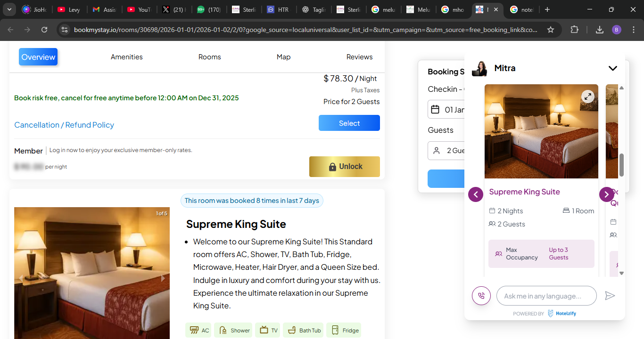Go to next Supreme King Suite photo

pos(163,278)
